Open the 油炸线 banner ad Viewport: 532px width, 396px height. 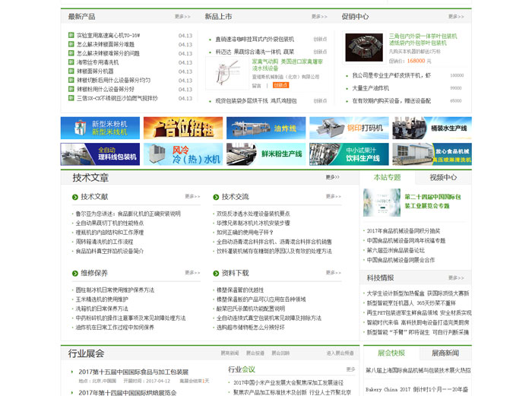point(265,128)
